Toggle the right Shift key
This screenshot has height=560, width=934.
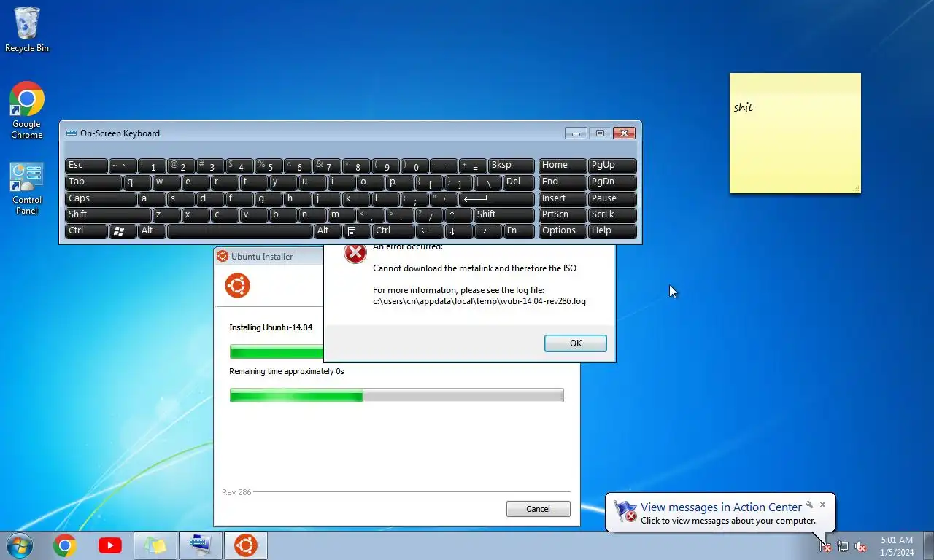[504, 215]
